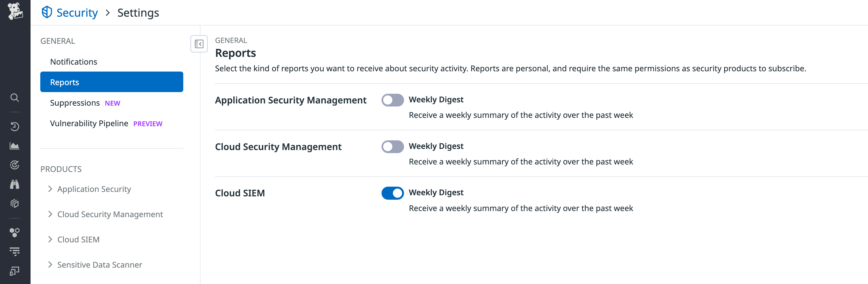Click the overlapping windows icon in the sidebar
Viewport: 868px width, 284px height.
pos(14,271)
